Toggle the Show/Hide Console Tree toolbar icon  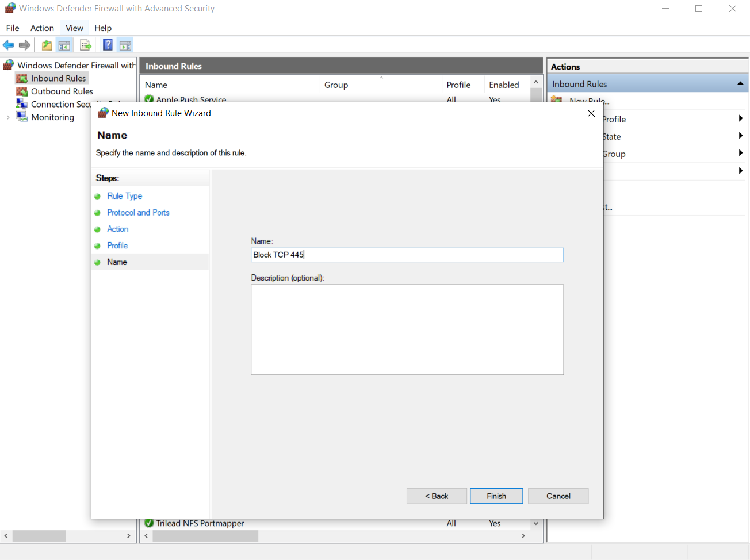coord(64,45)
